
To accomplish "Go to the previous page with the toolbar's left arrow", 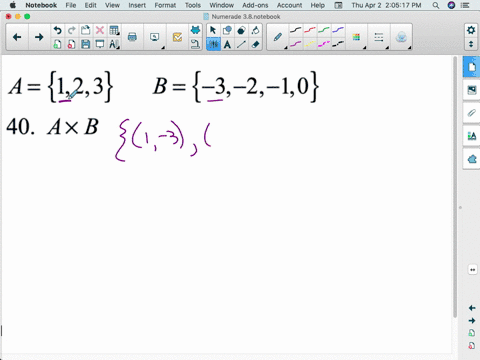I will point(17,37).
